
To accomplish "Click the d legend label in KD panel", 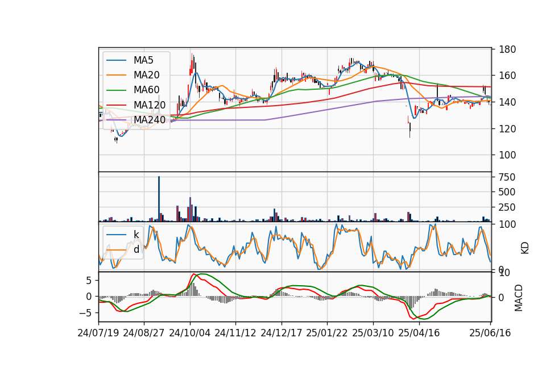I will [x=136, y=249].
